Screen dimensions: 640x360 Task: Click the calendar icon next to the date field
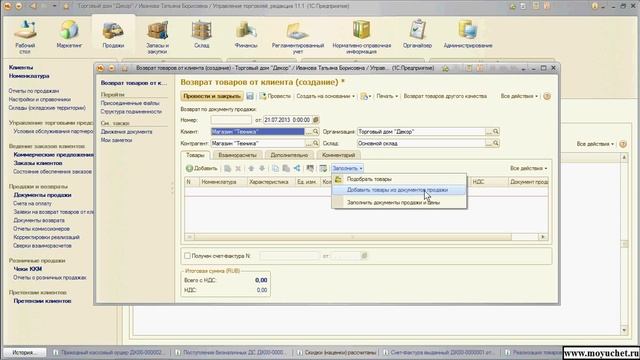pos(316,120)
